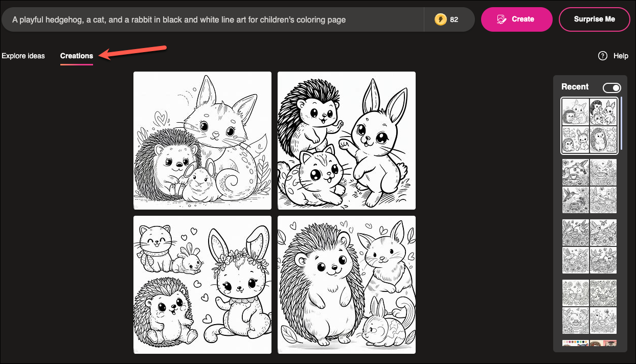
Task: Click the lightning bolt boosts coin icon
Action: click(x=440, y=19)
